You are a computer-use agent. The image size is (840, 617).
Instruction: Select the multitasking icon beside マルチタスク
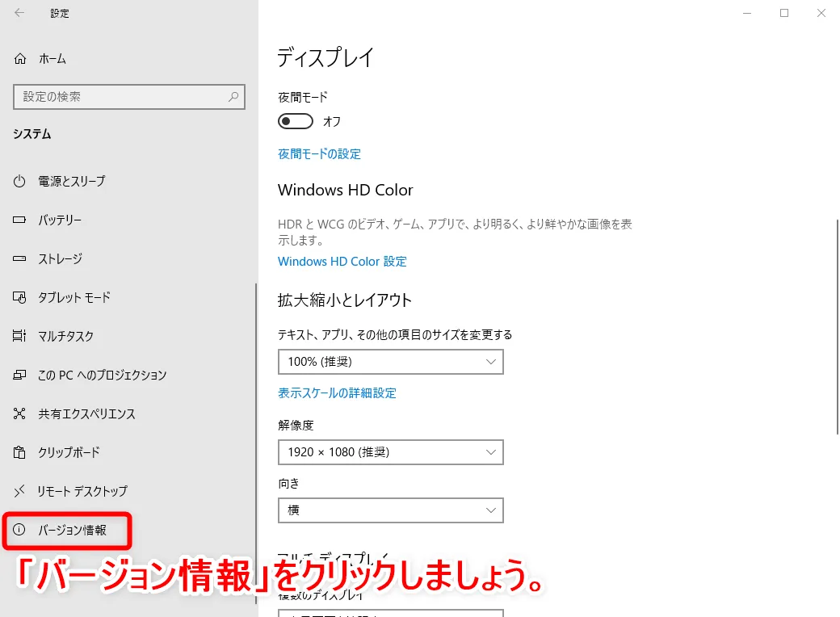click(x=19, y=336)
